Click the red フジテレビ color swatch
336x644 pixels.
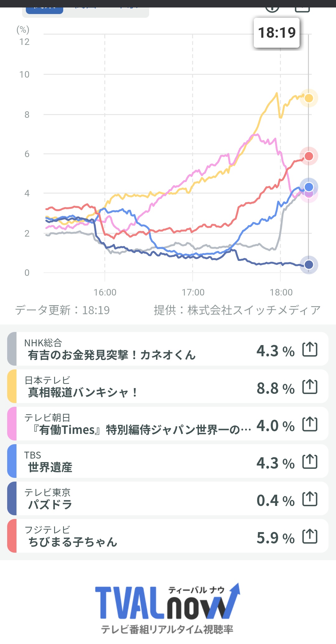point(12,536)
